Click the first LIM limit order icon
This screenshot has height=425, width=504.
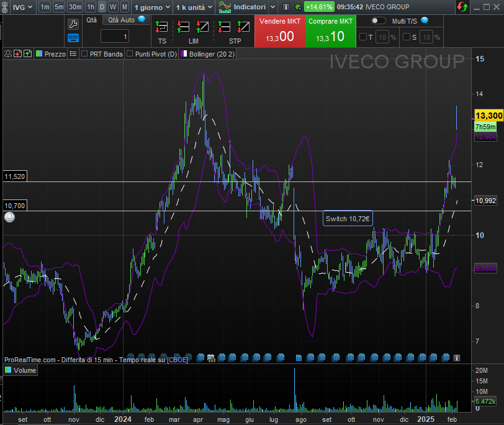(x=183, y=27)
